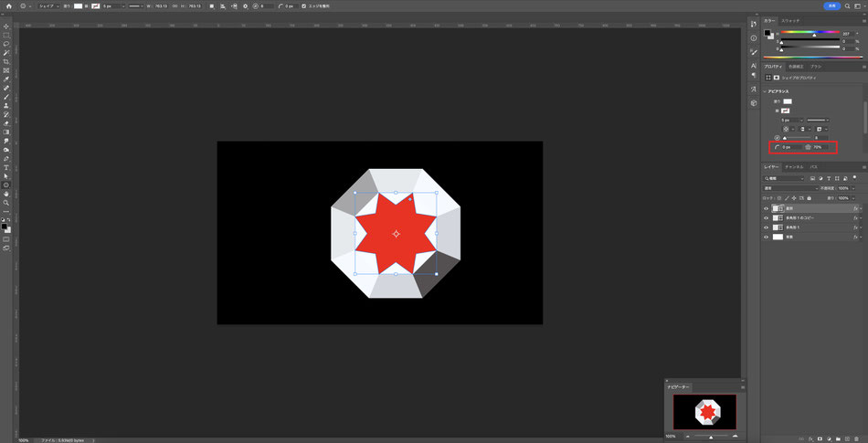868x443 pixels.
Task: Toggle the link between width and height
Action: (175, 6)
